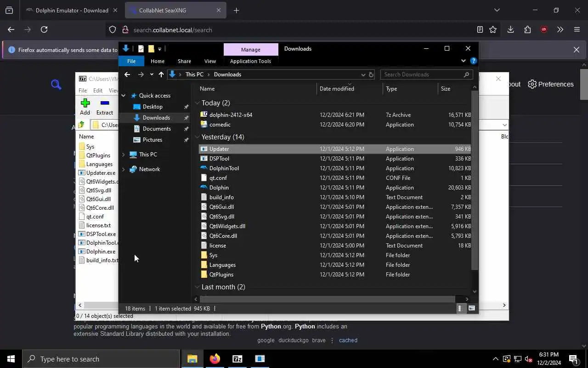Image resolution: width=588 pixels, height=368 pixels.
Task: Open the Customize Quick Access Toolbar dropdown
Action: click(x=159, y=49)
